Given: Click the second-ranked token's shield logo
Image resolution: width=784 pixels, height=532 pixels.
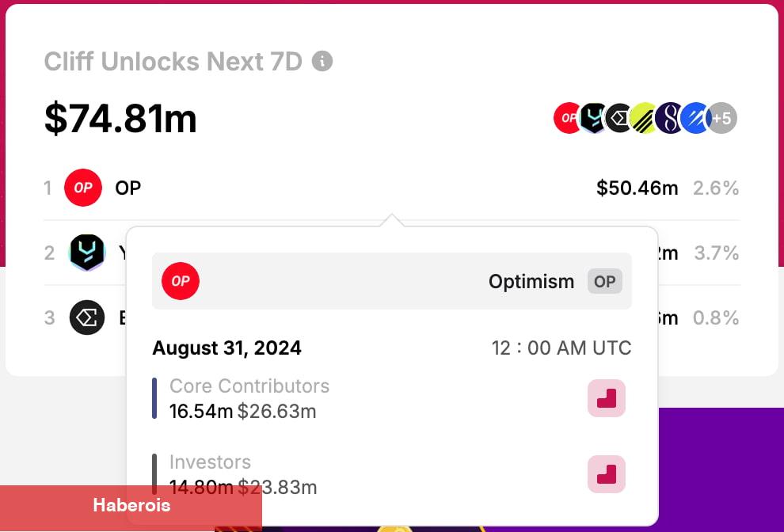Looking at the screenshot, I should point(87,253).
